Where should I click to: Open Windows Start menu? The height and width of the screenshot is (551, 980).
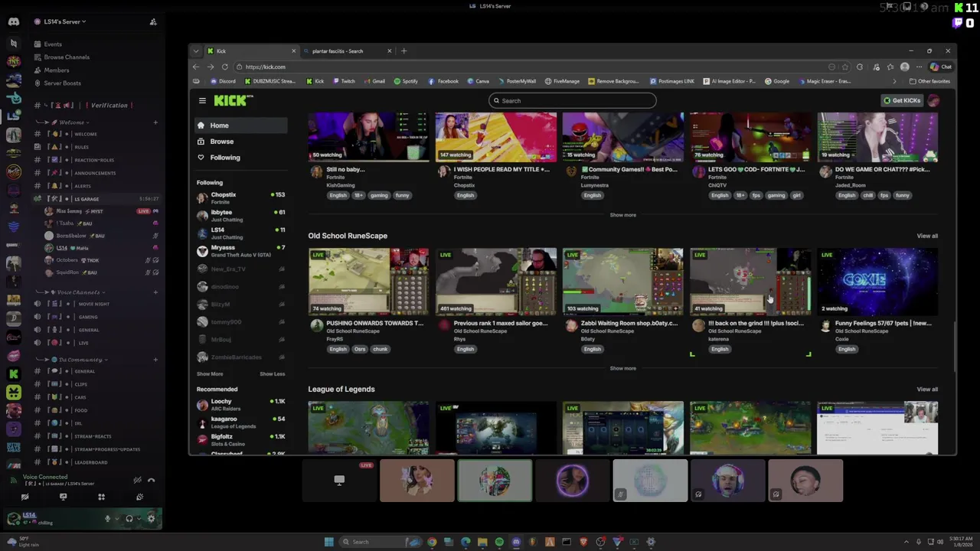click(329, 542)
